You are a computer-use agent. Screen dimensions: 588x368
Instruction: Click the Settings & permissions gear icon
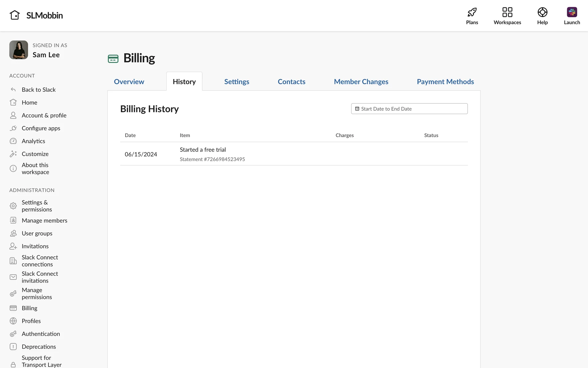point(13,206)
